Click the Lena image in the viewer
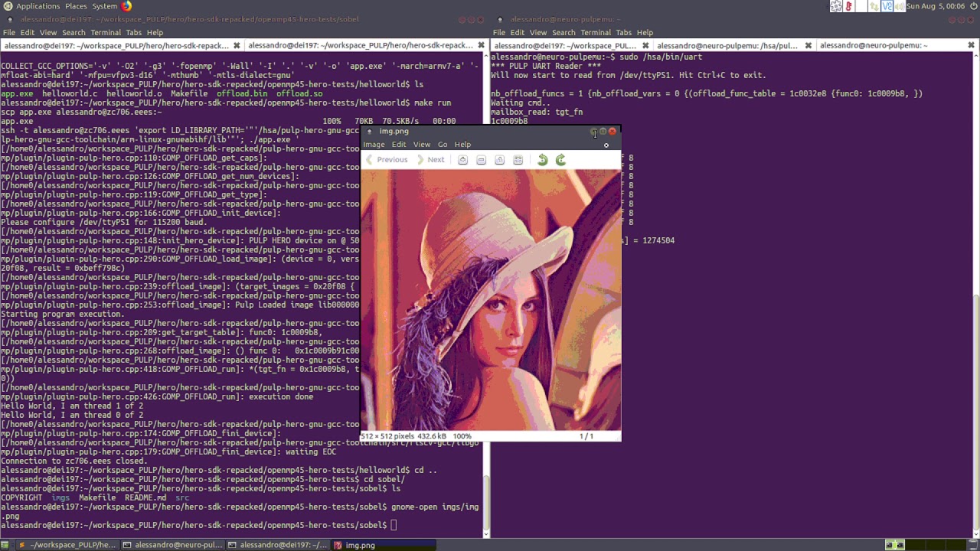The width and height of the screenshot is (980, 551). [x=491, y=301]
